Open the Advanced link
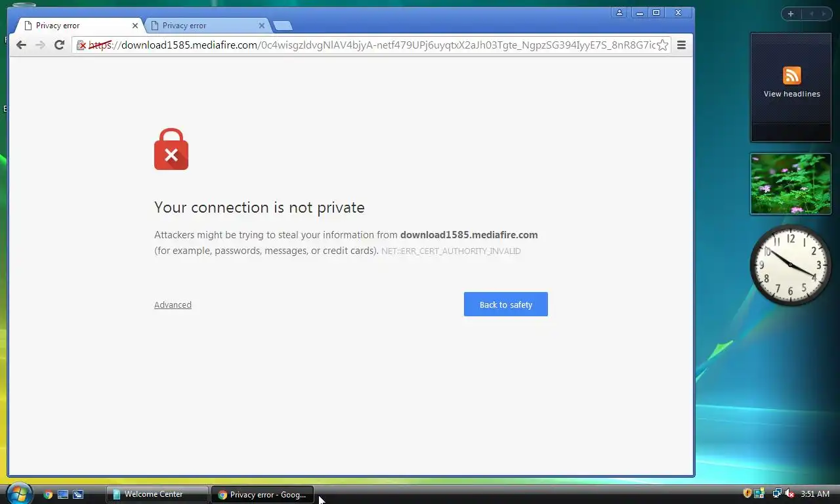This screenshot has width=840, height=504. 173,304
